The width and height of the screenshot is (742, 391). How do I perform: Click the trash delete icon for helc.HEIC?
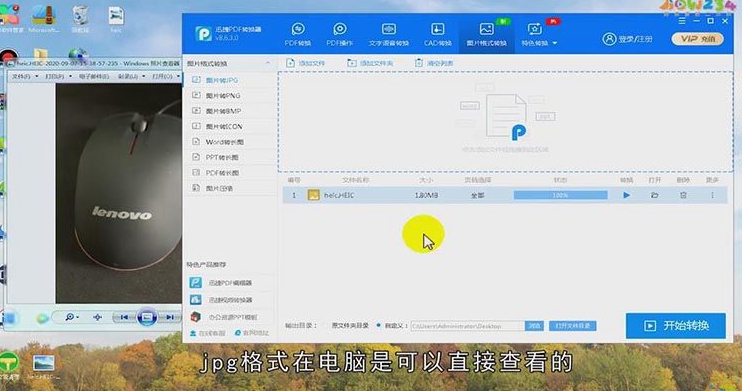click(x=683, y=195)
